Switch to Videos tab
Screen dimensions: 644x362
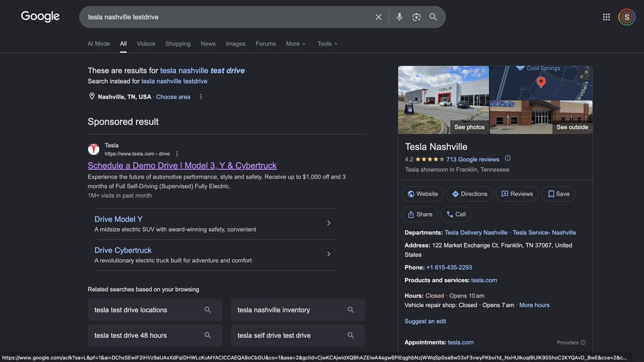pos(146,44)
